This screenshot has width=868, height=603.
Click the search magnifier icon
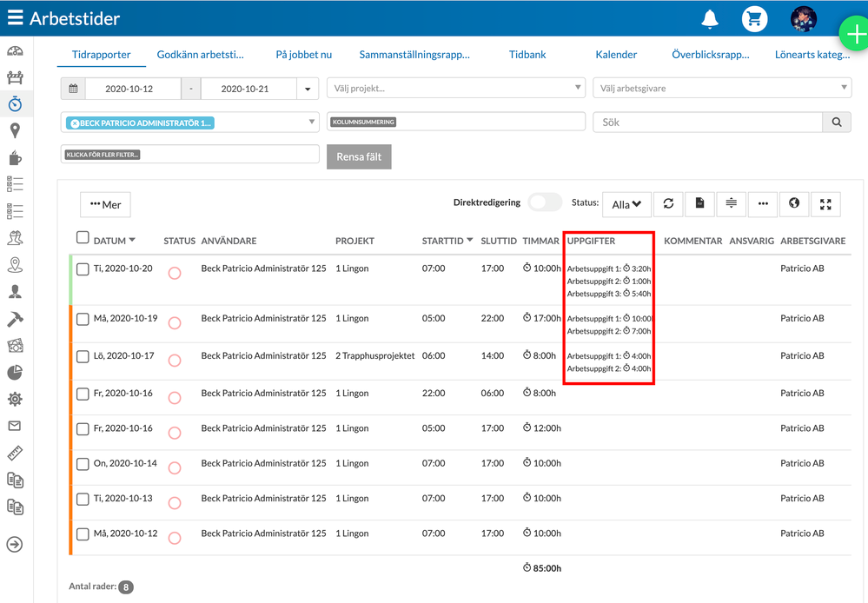point(837,123)
